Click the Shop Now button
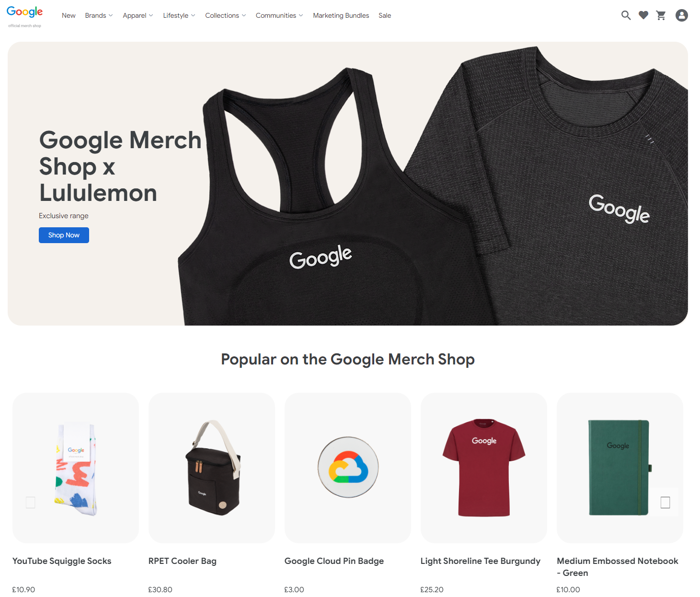Screen dimensions: 700x597 64,235
